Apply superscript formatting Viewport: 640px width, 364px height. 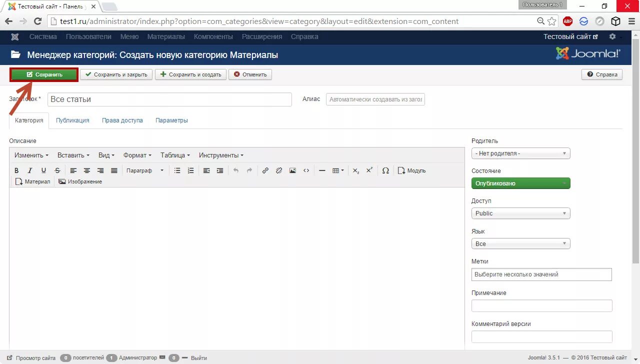pos(369,170)
